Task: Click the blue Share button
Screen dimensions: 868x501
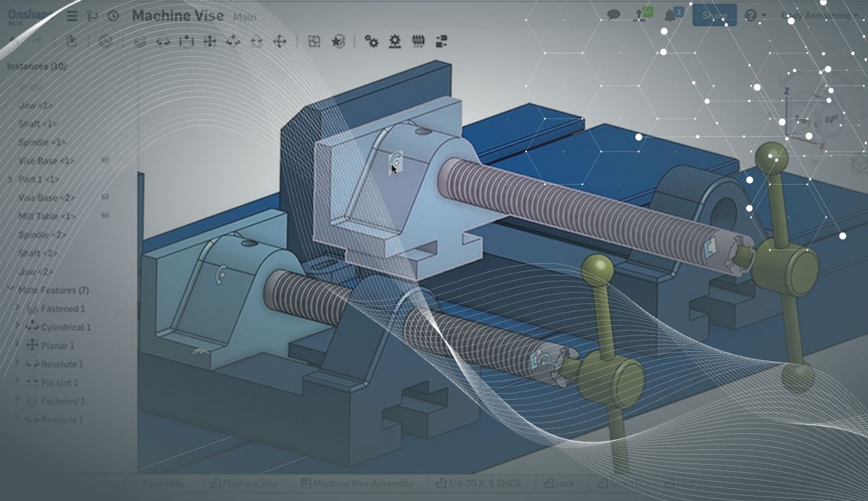Action: [714, 15]
